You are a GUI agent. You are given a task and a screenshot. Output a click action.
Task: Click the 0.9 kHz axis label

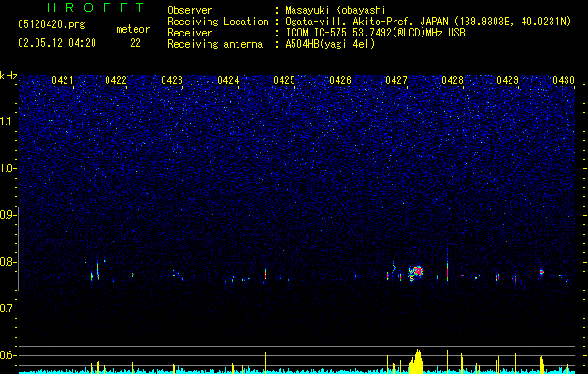tap(7, 215)
